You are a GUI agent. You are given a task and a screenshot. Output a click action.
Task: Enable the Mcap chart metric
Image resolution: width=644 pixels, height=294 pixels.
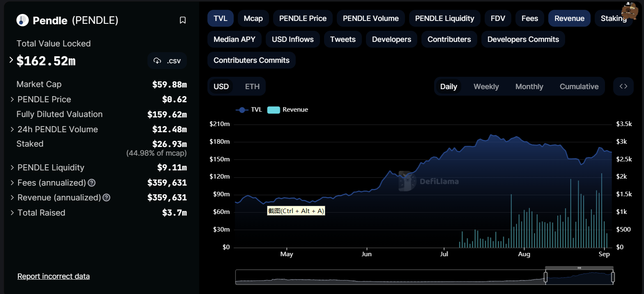click(x=253, y=18)
